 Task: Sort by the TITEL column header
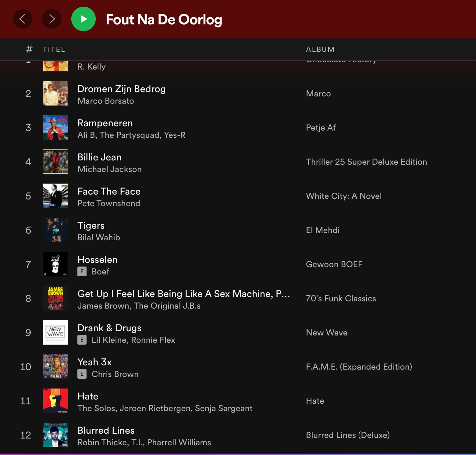(x=54, y=49)
